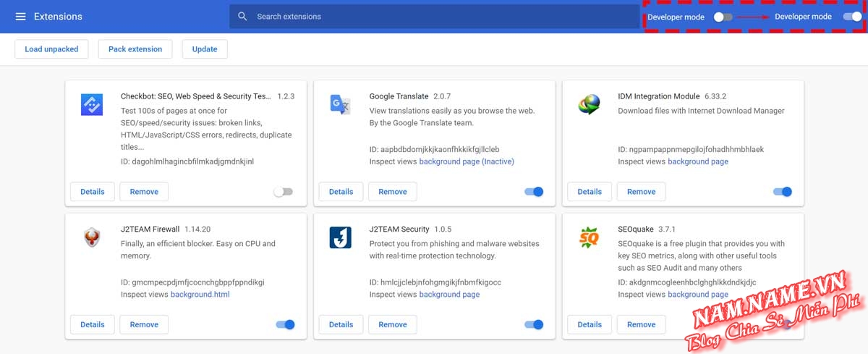This screenshot has width=868, height=354.
Task: Turn off the SEOquake extension toggle
Action: click(783, 325)
